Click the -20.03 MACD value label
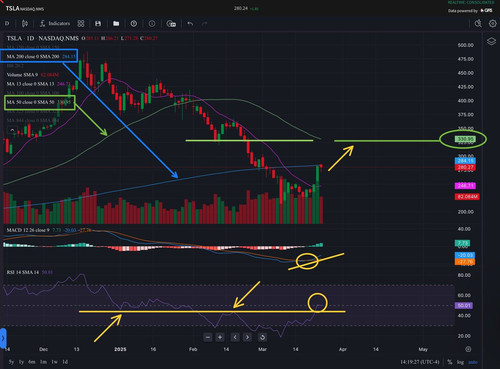This screenshot has width=500, height=369. tap(465, 255)
